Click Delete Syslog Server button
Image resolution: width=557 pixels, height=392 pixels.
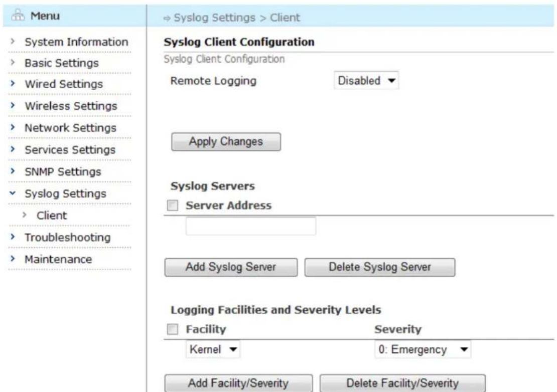click(x=380, y=267)
